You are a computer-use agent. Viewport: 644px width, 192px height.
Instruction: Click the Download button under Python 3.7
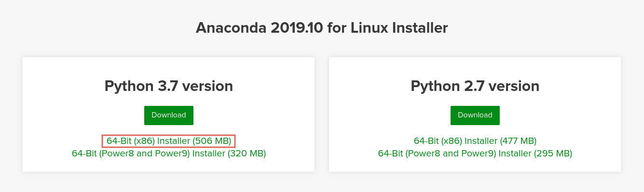tap(168, 115)
